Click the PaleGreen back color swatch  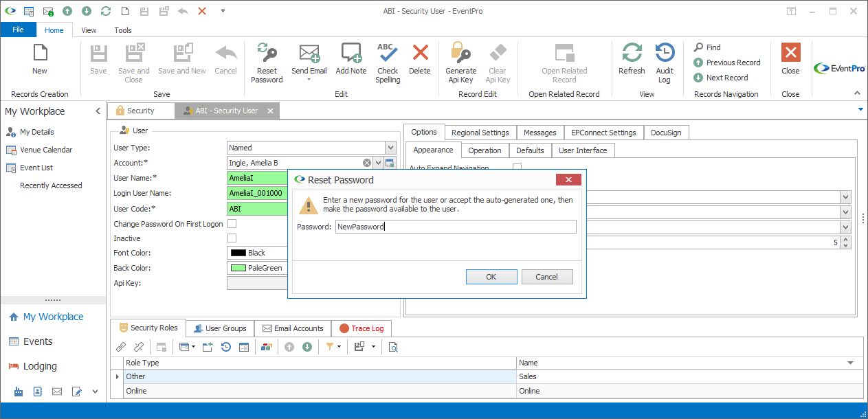point(238,268)
